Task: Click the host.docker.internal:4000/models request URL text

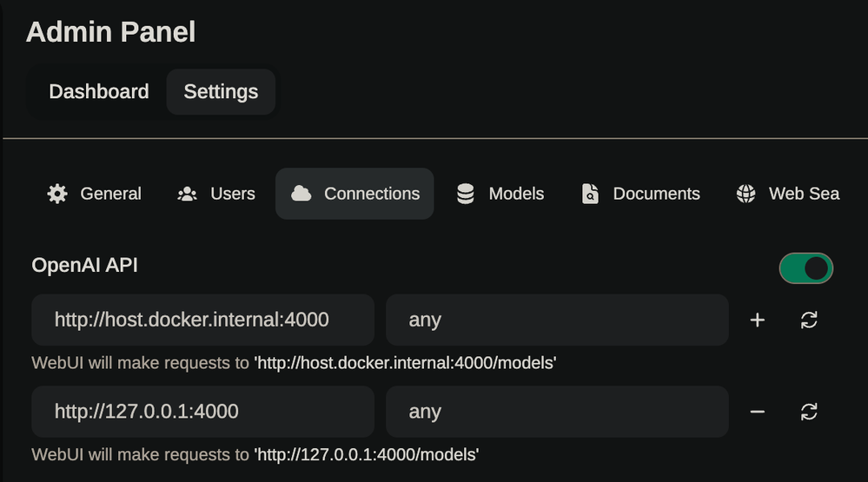Action: (405, 363)
